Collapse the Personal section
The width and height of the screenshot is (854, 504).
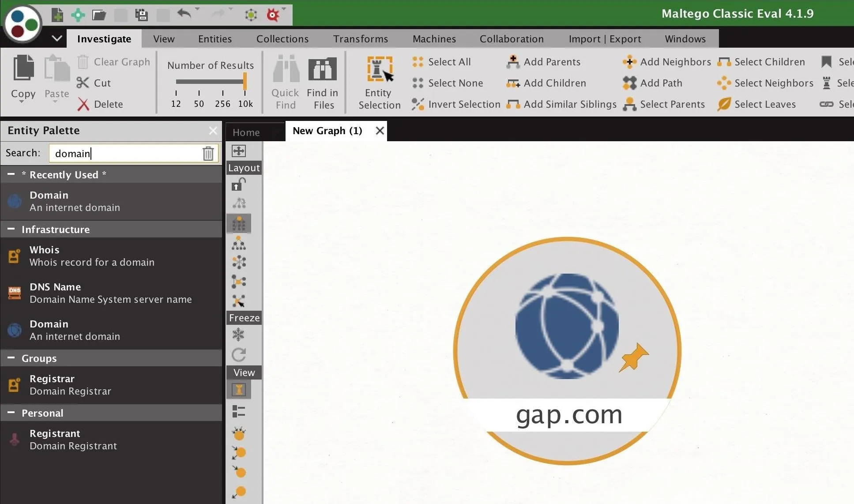click(11, 413)
